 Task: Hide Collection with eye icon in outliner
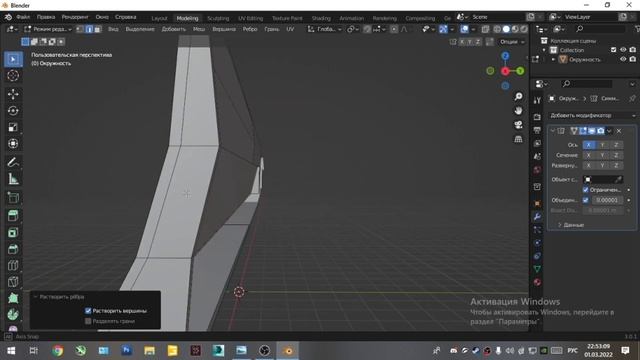tap(623, 50)
